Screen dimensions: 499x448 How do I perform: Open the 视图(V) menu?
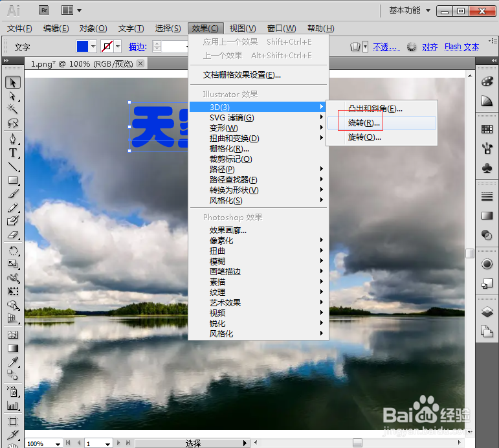click(x=243, y=28)
